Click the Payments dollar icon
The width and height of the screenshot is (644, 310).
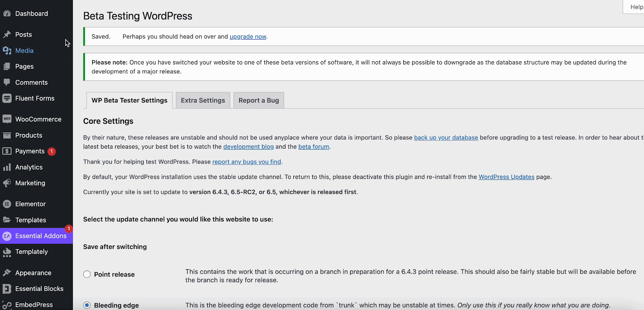(7, 151)
